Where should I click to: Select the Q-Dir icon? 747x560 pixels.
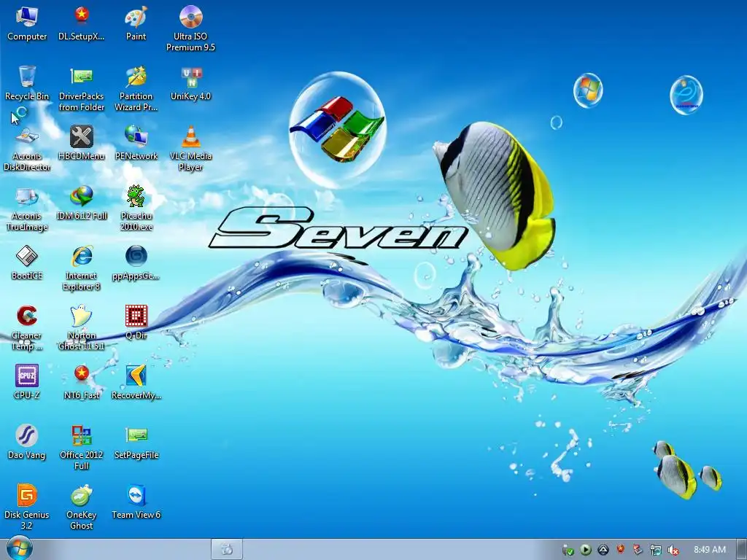pyautogui.click(x=136, y=322)
